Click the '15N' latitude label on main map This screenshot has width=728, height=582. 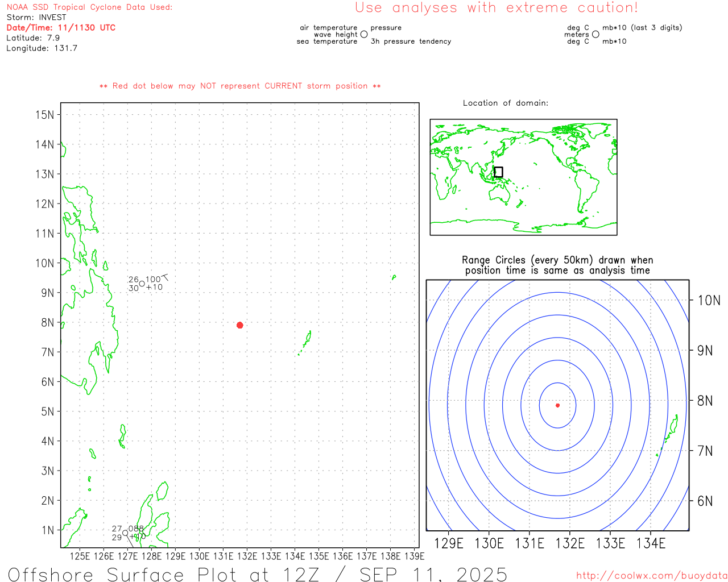pos(44,115)
